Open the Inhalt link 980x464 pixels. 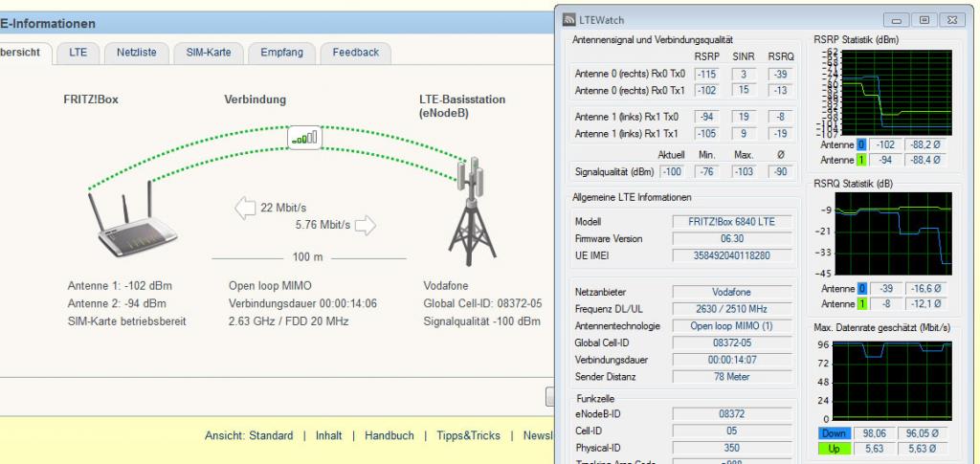[x=329, y=436]
